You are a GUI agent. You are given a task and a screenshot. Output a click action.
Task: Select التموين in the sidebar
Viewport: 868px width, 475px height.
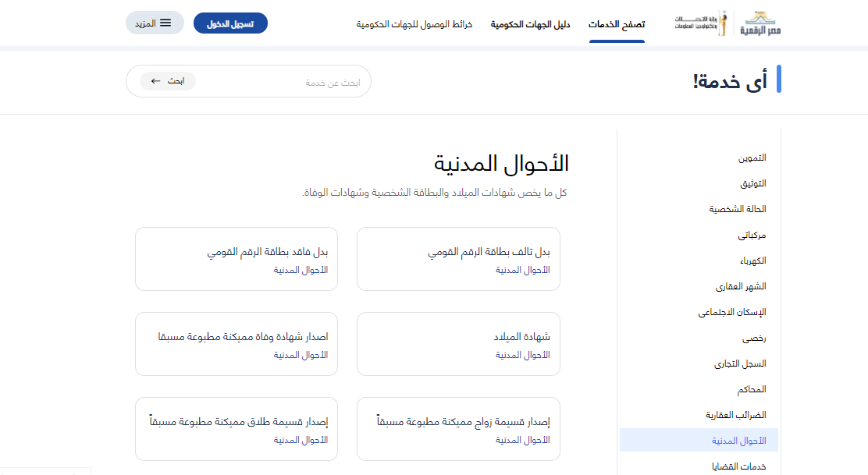(x=752, y=158)
